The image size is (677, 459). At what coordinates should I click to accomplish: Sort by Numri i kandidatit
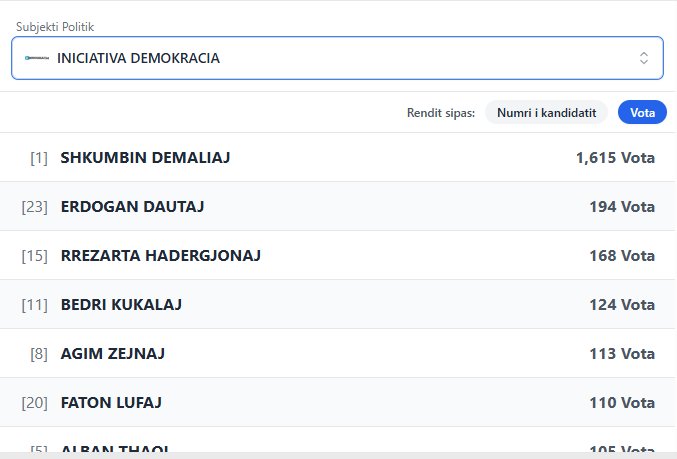[x=546, y=113]
